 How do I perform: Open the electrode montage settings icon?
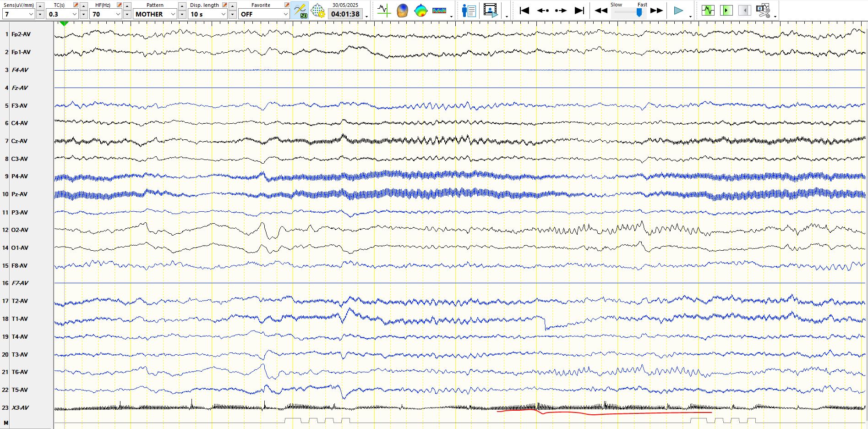coord(317,10)
